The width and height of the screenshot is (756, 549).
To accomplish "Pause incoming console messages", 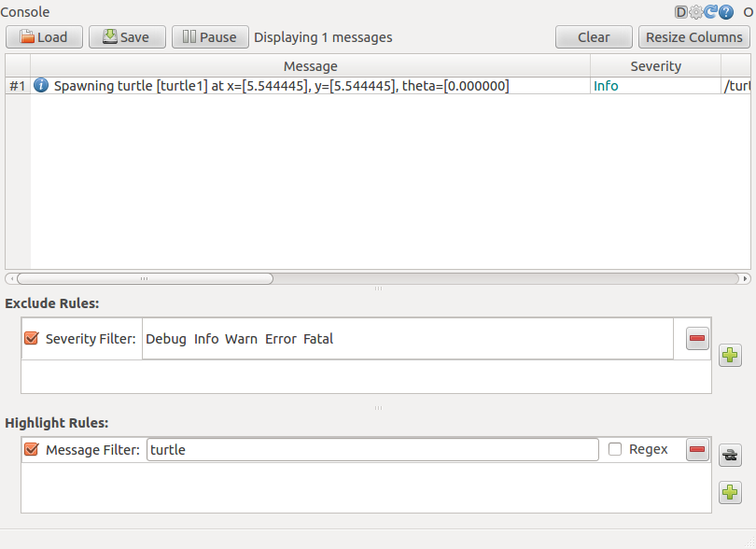I will click(210, 37).
